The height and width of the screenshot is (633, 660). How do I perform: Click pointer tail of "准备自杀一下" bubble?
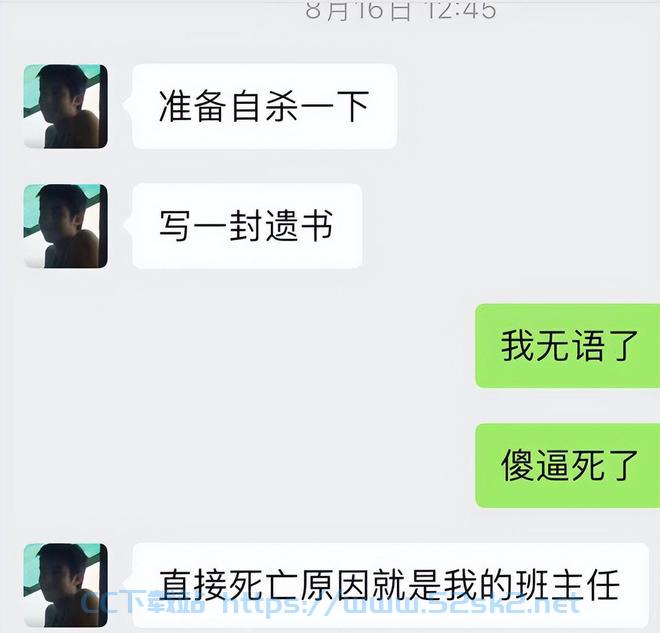[128, 104]
